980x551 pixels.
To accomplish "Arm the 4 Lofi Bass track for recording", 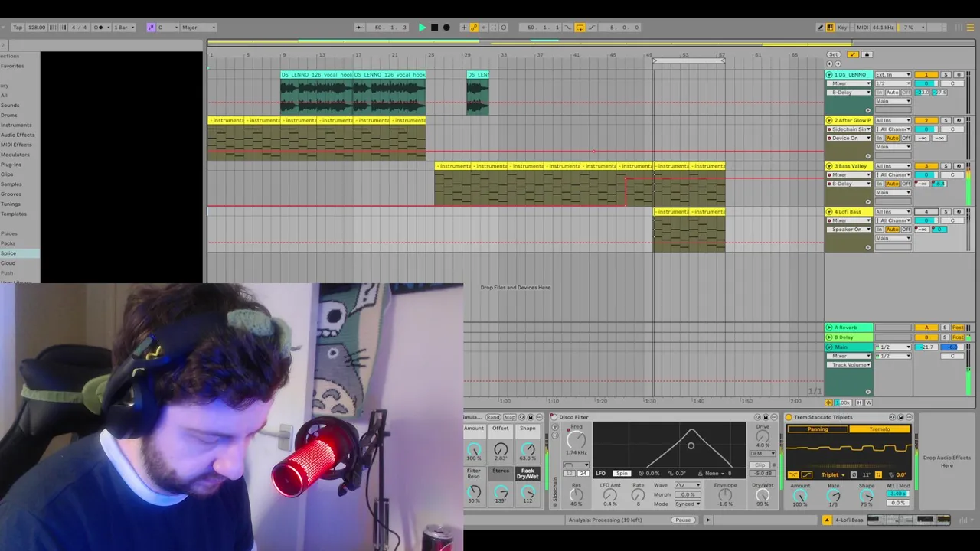I will coord(957,212).
